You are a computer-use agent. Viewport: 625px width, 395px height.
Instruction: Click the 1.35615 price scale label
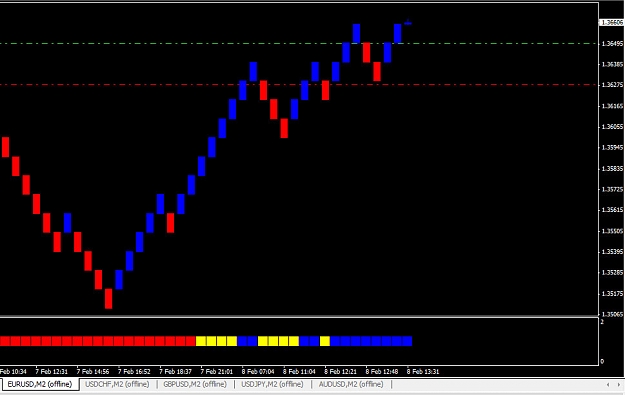click(x=612, y=210)
